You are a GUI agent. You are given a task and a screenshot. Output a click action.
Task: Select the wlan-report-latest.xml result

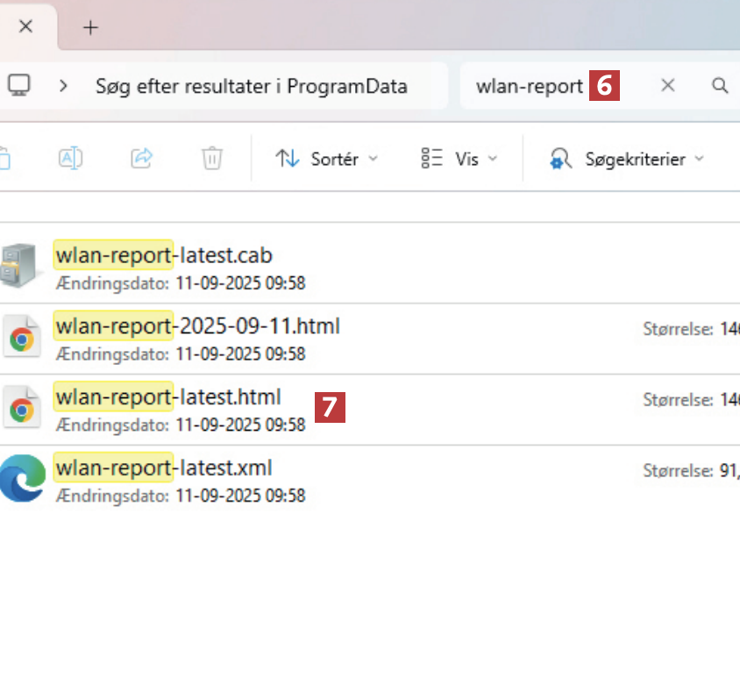(164, 468)
